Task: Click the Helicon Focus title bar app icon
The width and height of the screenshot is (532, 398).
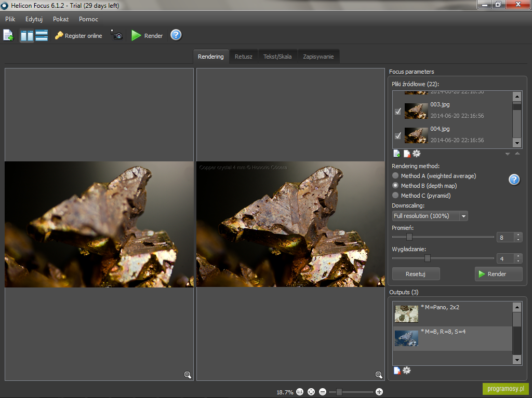Action: tap(4, 5)
